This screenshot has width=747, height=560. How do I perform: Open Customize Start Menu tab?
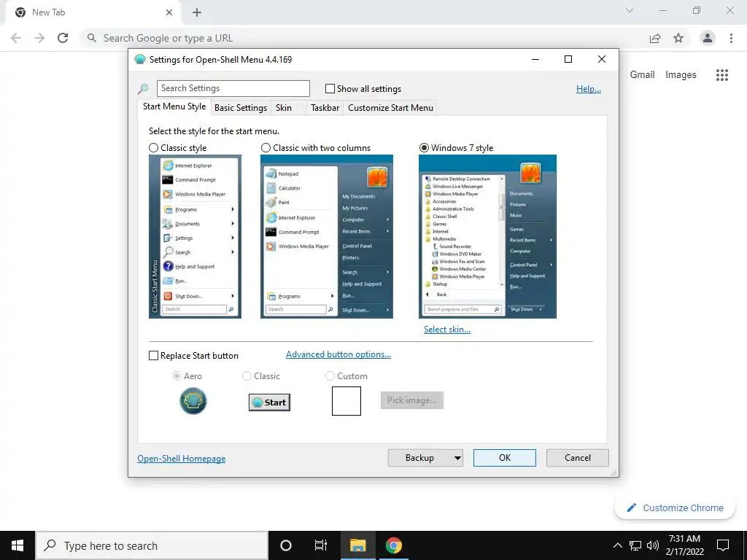(x=391, y=108)
